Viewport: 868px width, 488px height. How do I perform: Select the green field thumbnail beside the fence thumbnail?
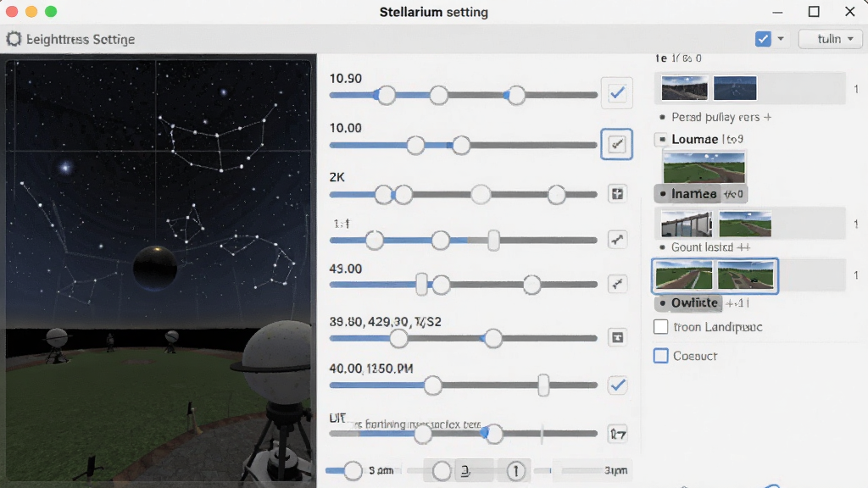745,224
